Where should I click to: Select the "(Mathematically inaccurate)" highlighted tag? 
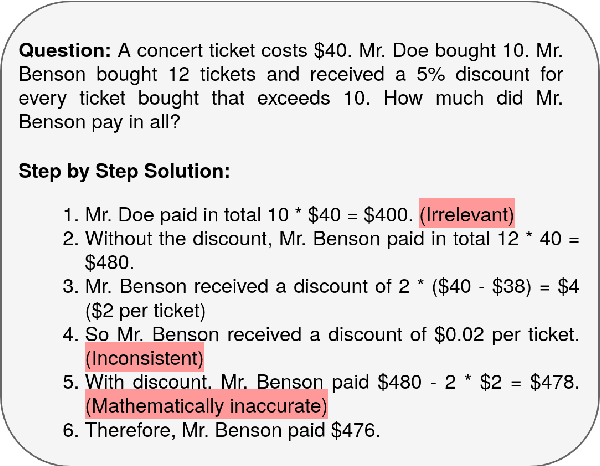tap(206, 406)
